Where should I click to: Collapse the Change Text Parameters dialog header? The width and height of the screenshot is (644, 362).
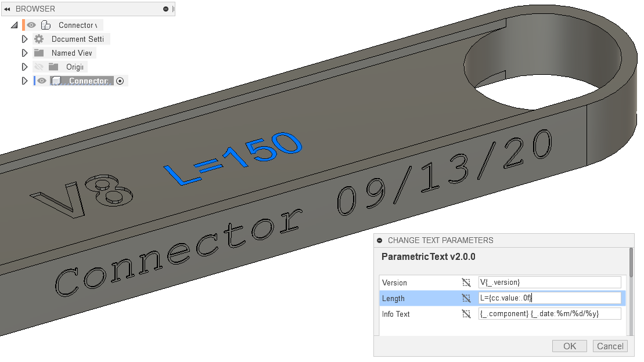[380, 240]
